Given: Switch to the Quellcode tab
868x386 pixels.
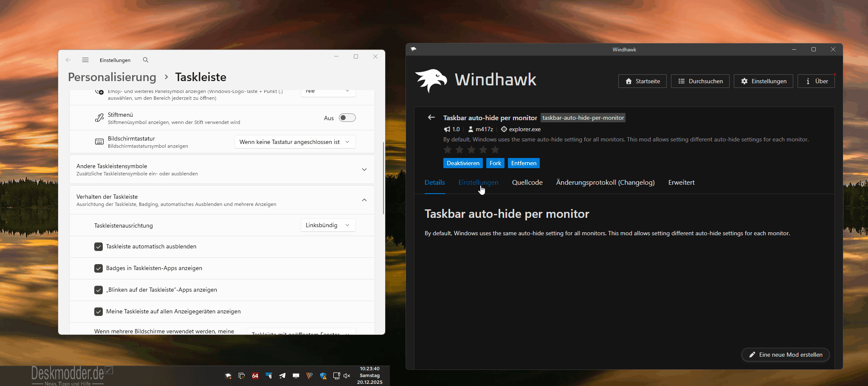Looking at the screenshot, I should [527, 183].
